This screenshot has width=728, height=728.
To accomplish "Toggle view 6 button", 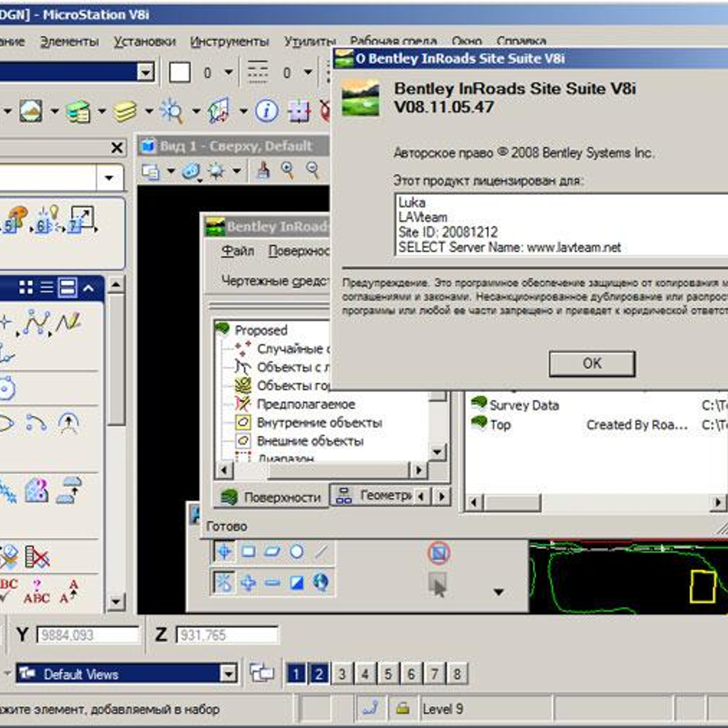I will (x=411, y=673).
